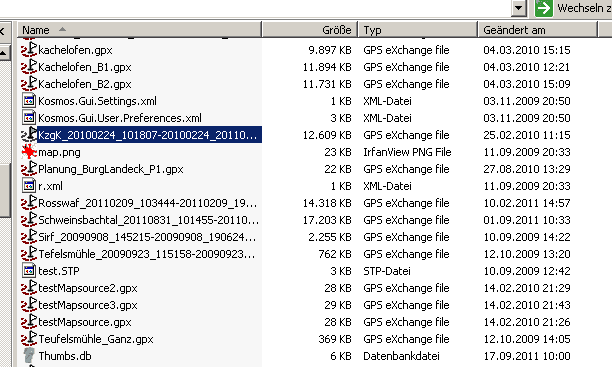Select the Kosmos.Gui.Settings.xml file icon
612x367 pixels.
pyautogui.click(x=29, y=101)
